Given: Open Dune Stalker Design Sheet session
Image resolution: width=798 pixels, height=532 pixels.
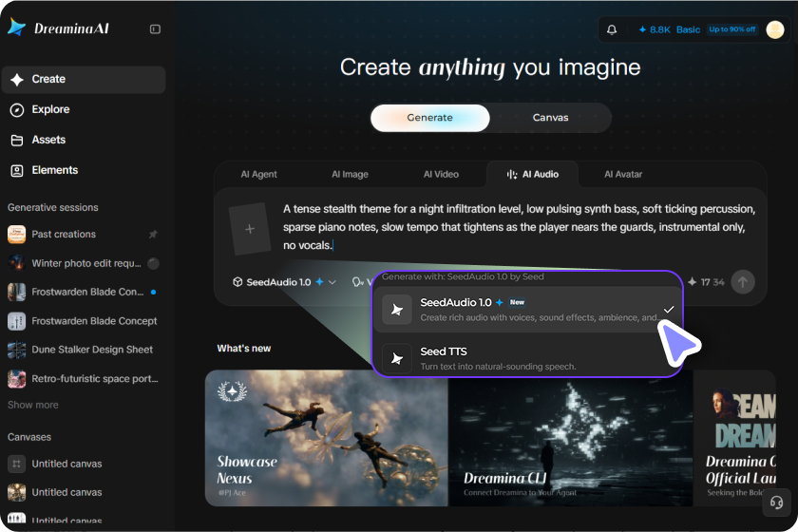Looking at the screenshot, I should (83, 350).
